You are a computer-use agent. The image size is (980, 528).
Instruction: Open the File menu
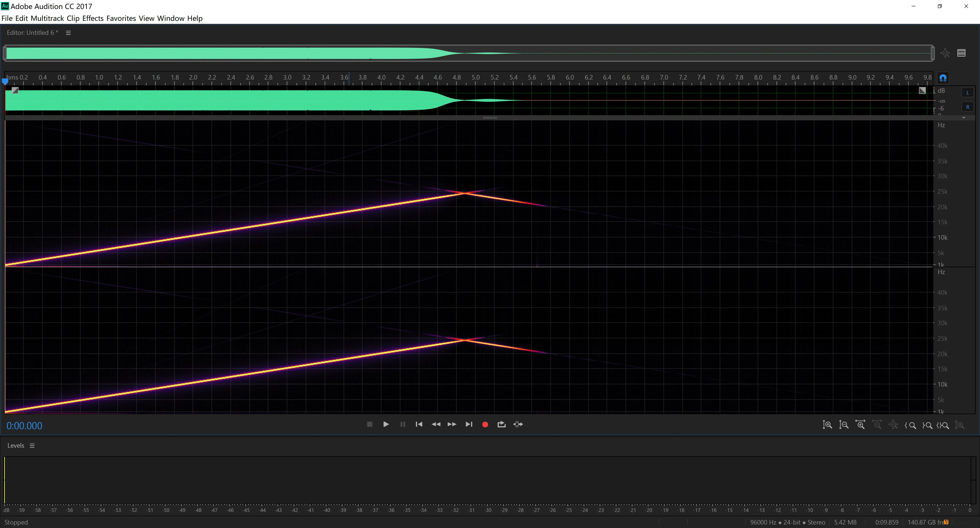point(7,18)
